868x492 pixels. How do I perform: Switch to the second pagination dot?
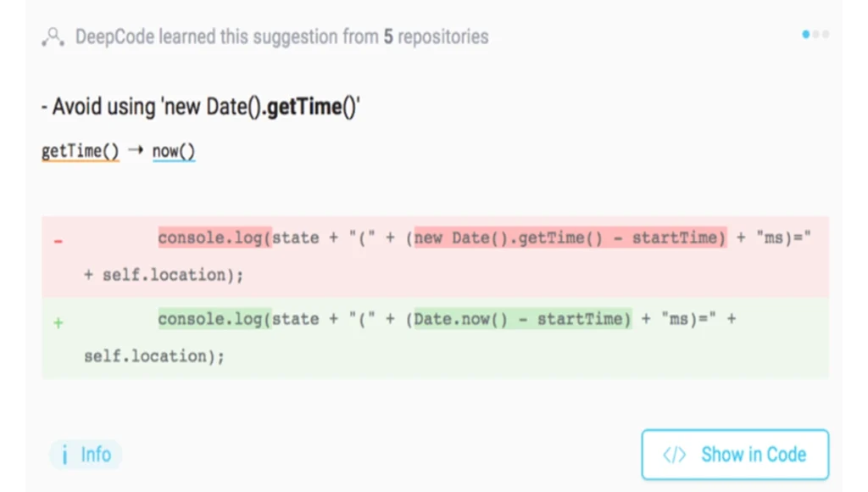(x=816, y=34)
